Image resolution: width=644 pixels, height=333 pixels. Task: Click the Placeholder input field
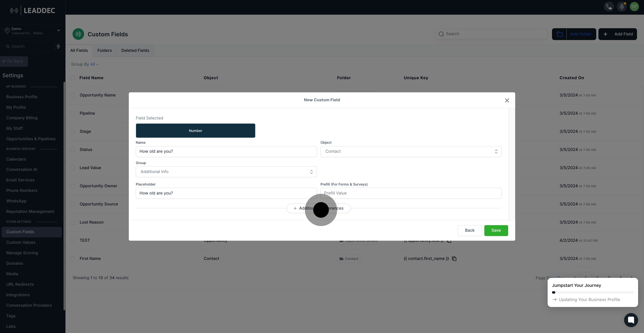(x=226, y=193)
